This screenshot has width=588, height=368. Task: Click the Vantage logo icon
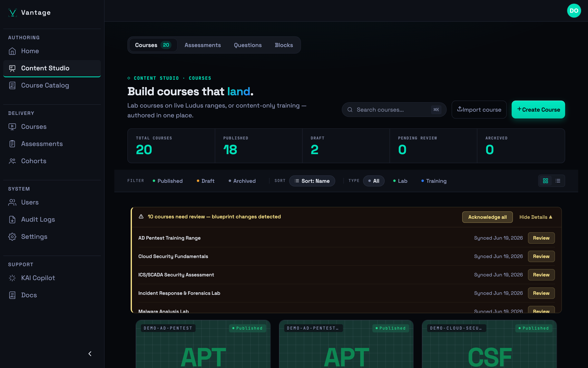12,13
